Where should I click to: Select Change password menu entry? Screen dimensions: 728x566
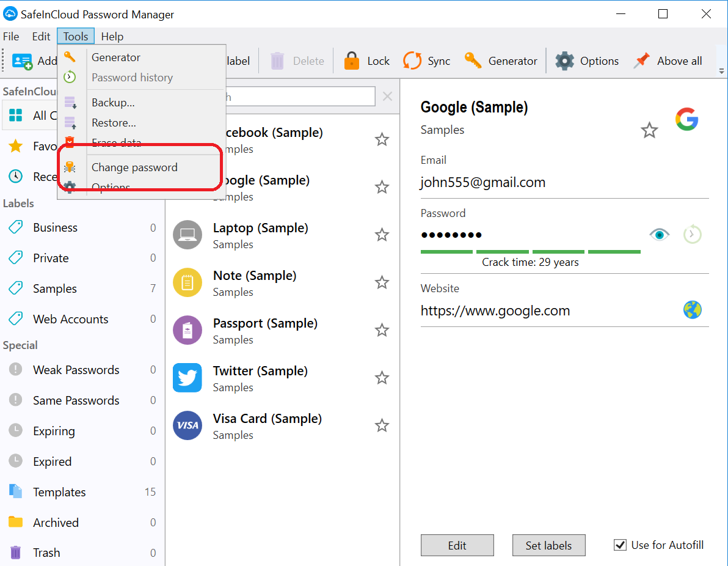click(x=134, y=167)
